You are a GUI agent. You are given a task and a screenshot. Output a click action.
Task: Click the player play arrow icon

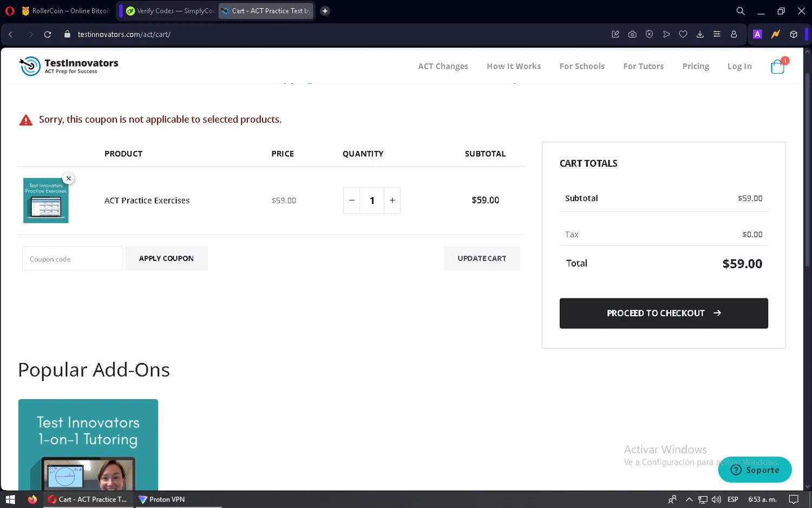tap(666, 34)
